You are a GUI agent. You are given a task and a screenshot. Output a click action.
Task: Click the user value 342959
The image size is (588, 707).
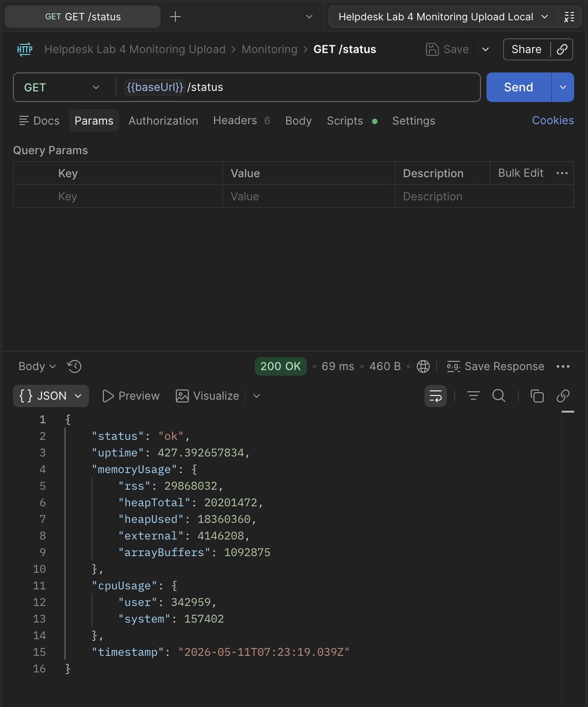point(191,602)
